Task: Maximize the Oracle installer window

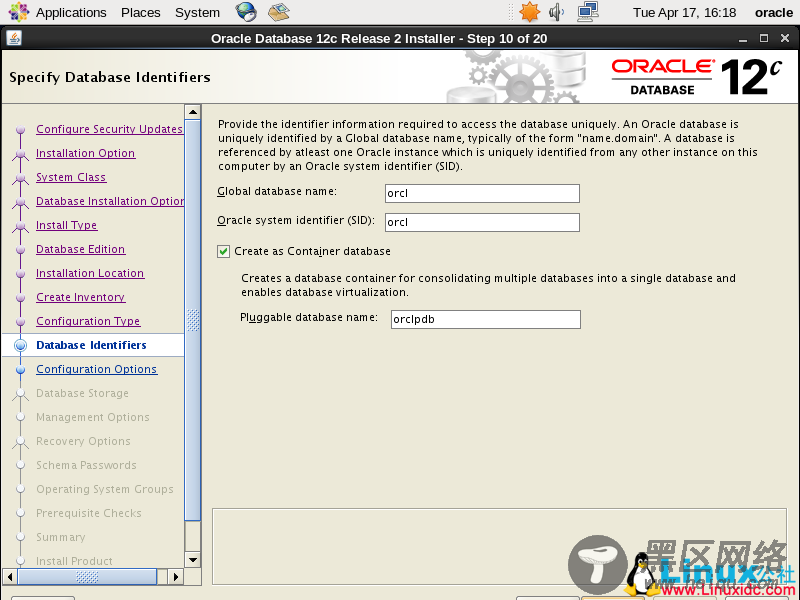Action: pyautogui.click(x=764, y=38)
